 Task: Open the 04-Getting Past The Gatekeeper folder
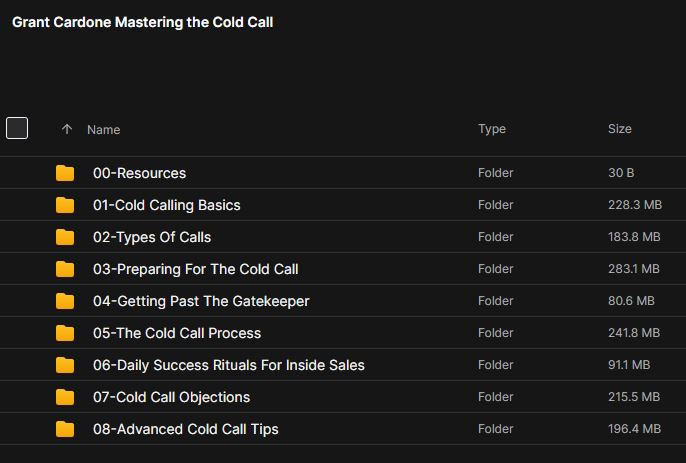(201, 301)
